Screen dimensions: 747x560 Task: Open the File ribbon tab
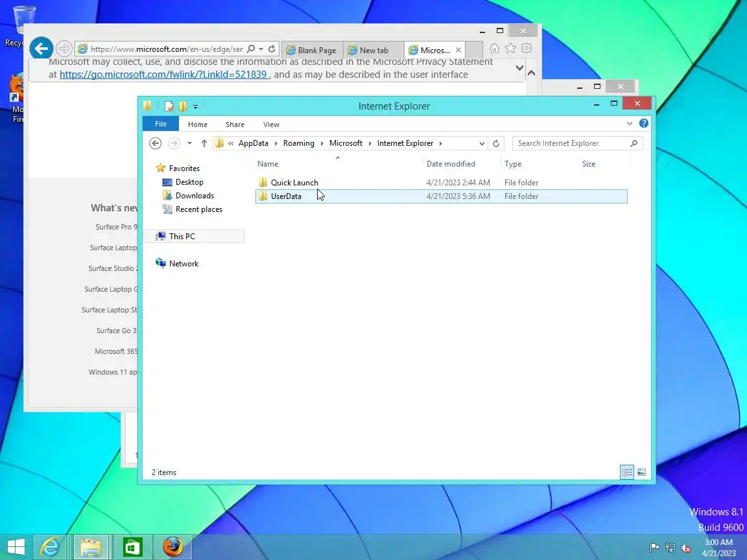coord(161,124)
